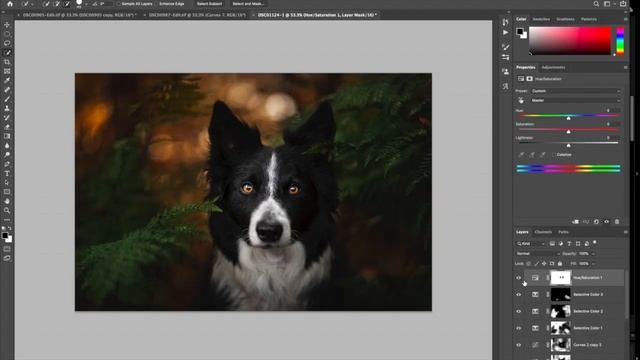Clip adjustment to layer below icon
This screenshot has width=640, height=360.
pos(576,222)
